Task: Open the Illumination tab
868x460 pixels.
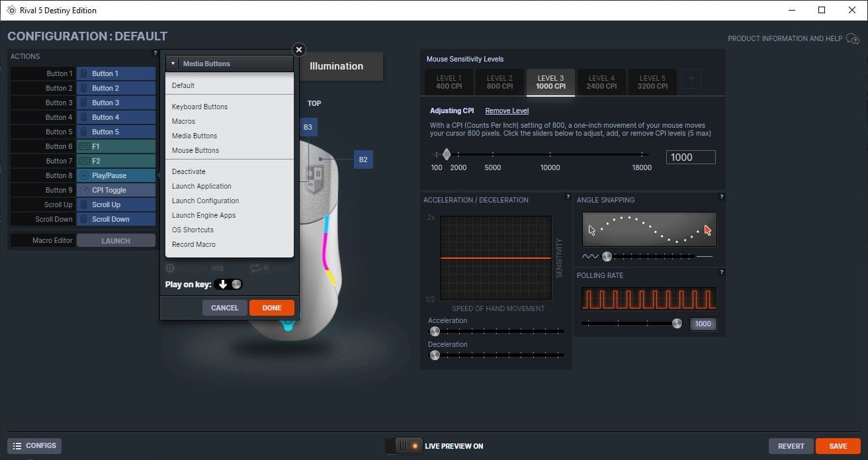Action: point(341,66)
